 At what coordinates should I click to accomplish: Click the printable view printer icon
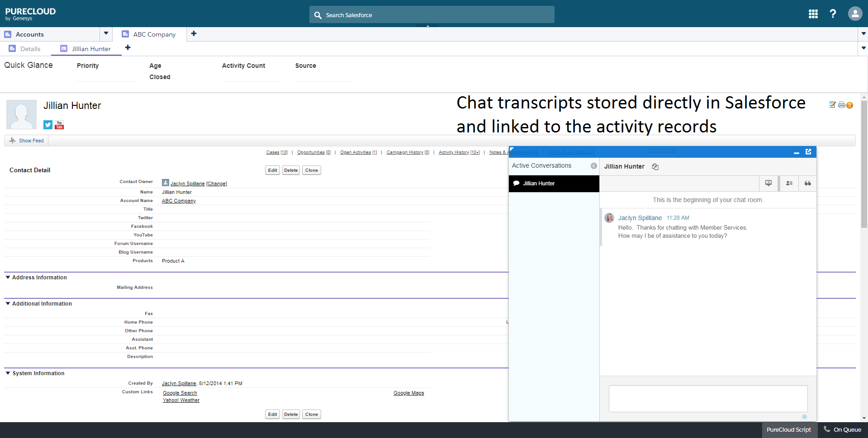coord(841,105)
